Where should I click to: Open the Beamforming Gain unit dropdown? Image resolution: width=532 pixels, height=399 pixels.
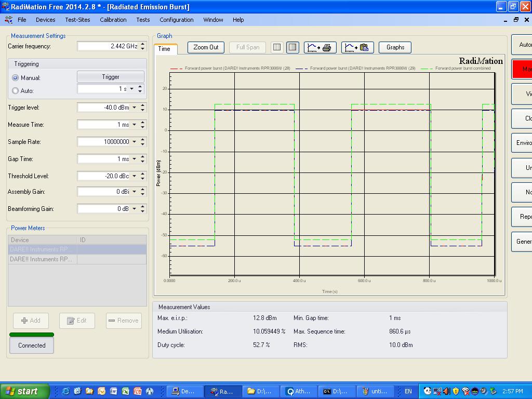(135, 209)
